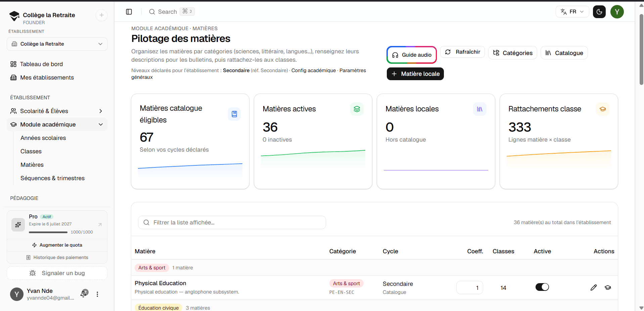Screen dimensions: 644x311
Task: Open Séquences & trimestres
Action: tap(52, 178)
